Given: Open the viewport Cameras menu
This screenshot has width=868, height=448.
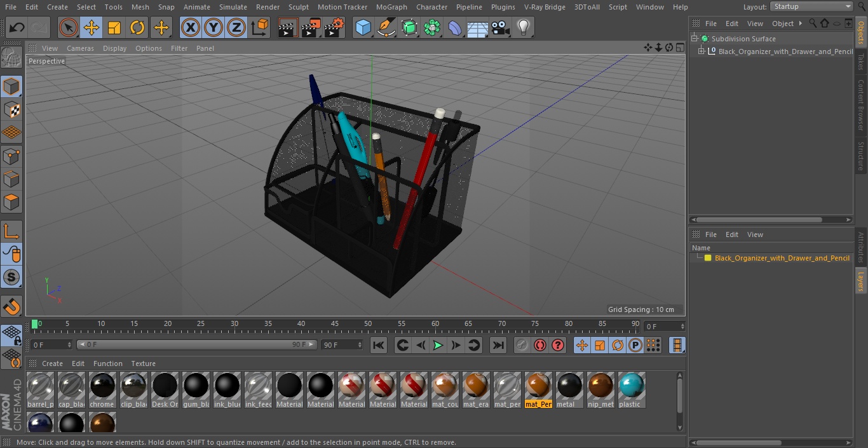Looking at the screenshot, I should pos(80,48).
